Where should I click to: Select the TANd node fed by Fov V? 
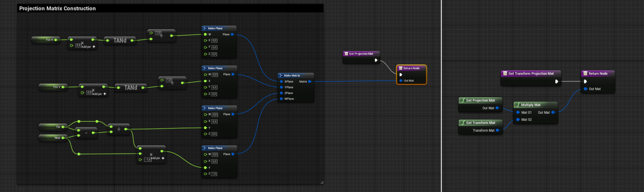tap(131, 88)
